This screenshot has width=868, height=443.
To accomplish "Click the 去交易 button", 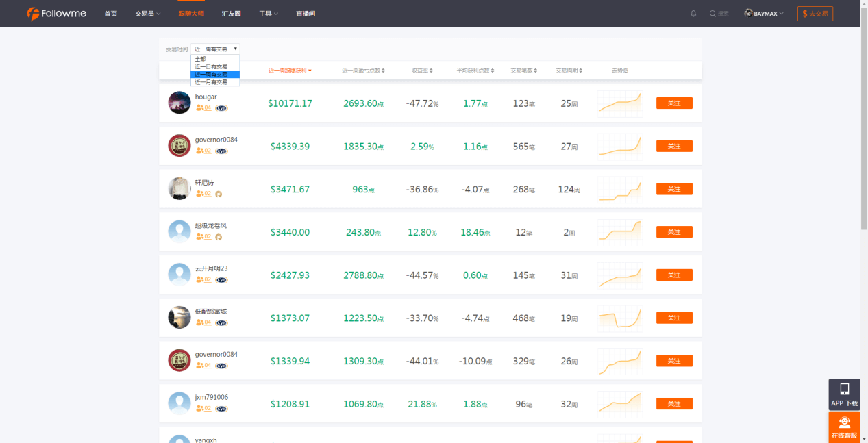I will click(x=815, y=14).
